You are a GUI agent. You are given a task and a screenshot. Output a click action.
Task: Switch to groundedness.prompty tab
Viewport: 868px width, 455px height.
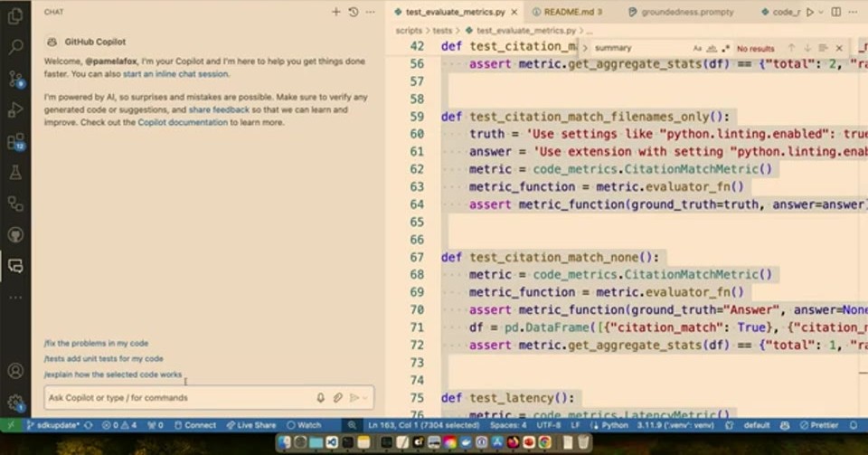(682, 12)
